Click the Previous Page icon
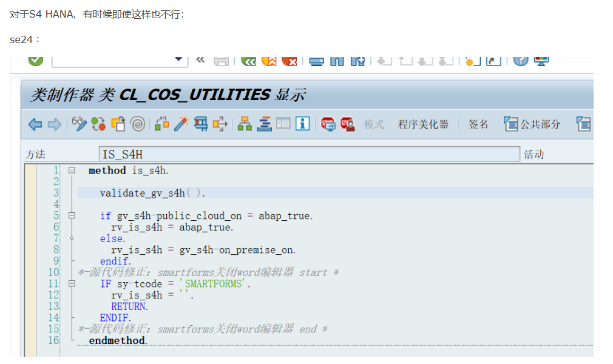Image resolution: width=613 pixels, height=364 pixels. tap(405, 61)
